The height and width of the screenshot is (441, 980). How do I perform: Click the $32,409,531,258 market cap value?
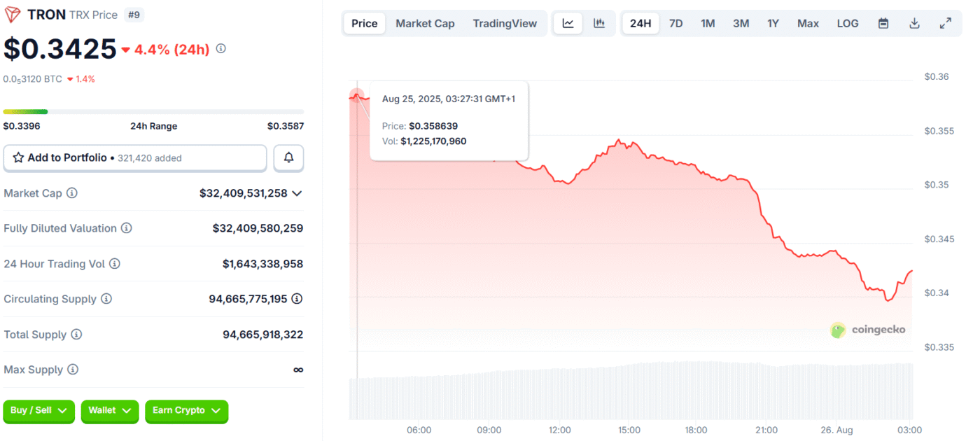coord(244,193)
